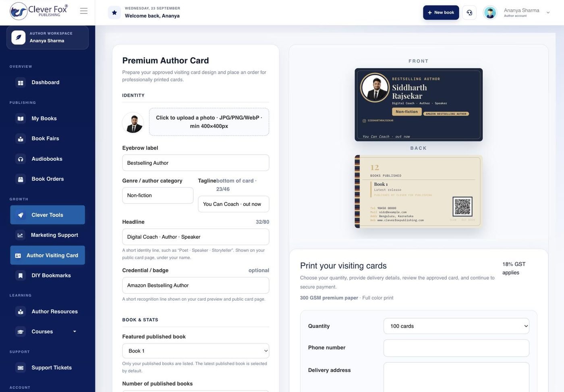The width and height of the screenshot is (564, 392).
Task: Click the Audiobooks headphones icon
Action: tap(21, 159)
